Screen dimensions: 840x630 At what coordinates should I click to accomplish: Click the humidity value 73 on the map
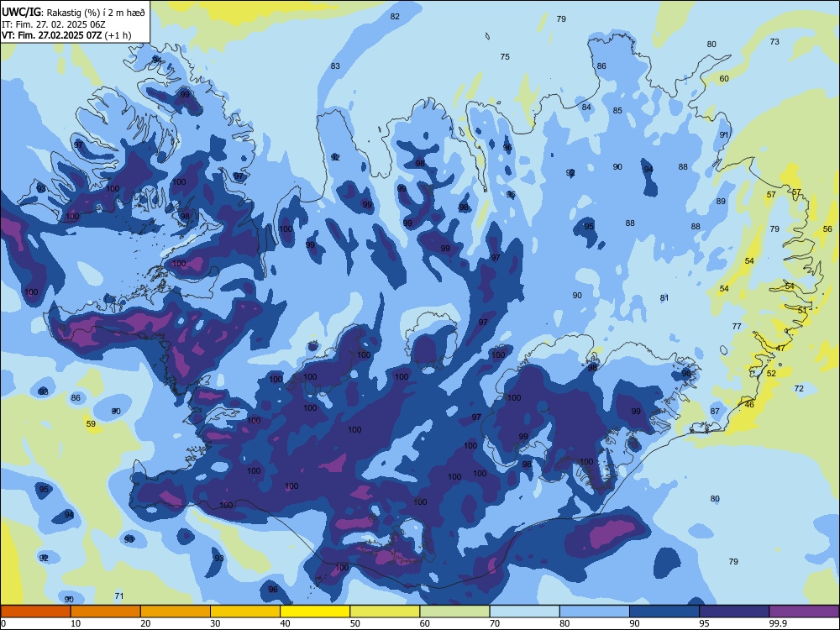774,42
